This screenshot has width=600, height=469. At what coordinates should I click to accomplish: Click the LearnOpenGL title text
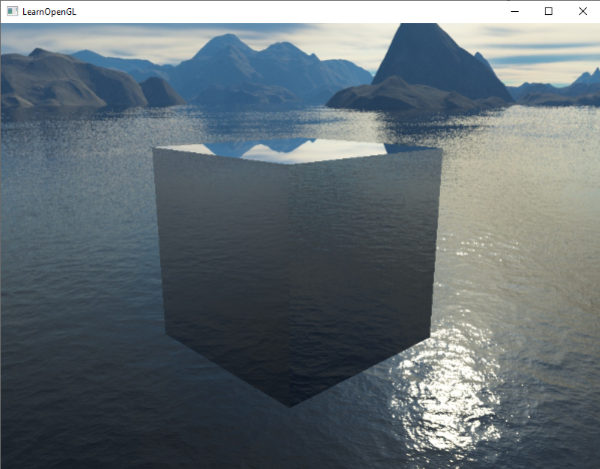tap(49, 12)
